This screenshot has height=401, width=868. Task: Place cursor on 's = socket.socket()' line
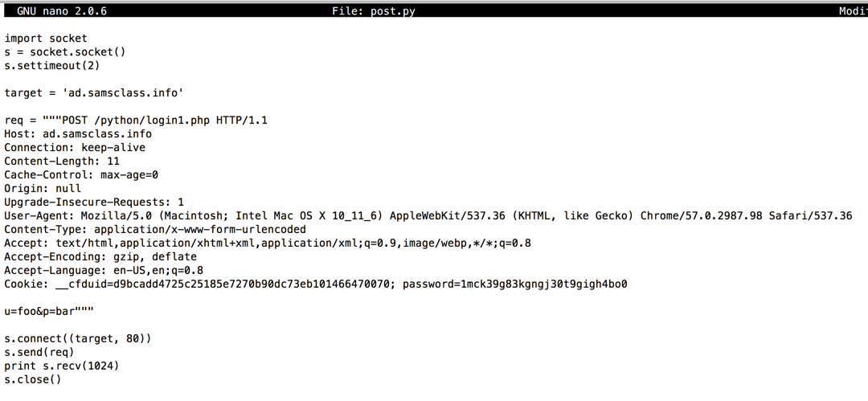pyautogui.click(x=65, y=51)
